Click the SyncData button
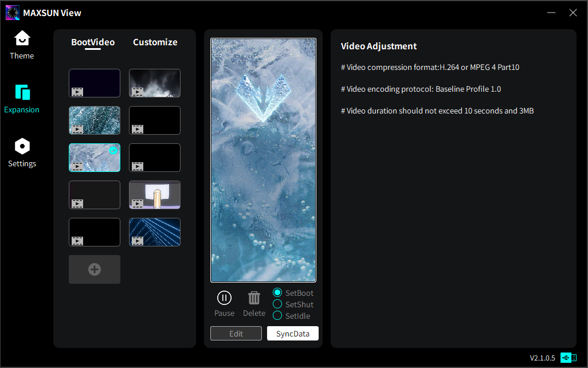588x368 pixels. [x=293, y=334]
